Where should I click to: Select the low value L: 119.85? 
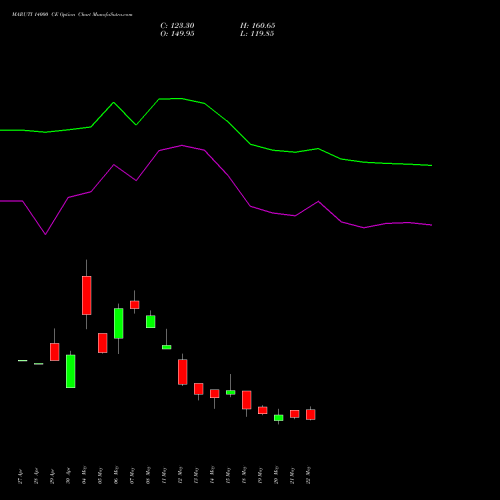[x=257, y=34]
